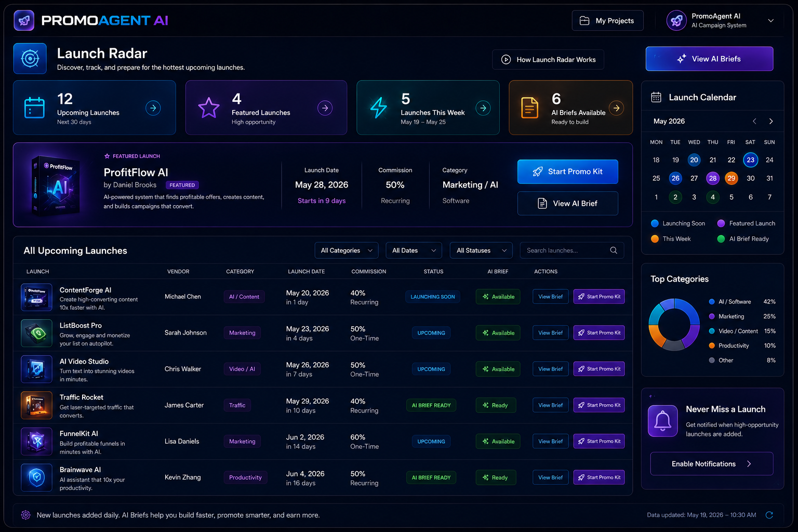The height and width of the screenshot is (532, 798).
Task: Click the ListBoost Pro product thumbnail
Action: click(36, 333)
